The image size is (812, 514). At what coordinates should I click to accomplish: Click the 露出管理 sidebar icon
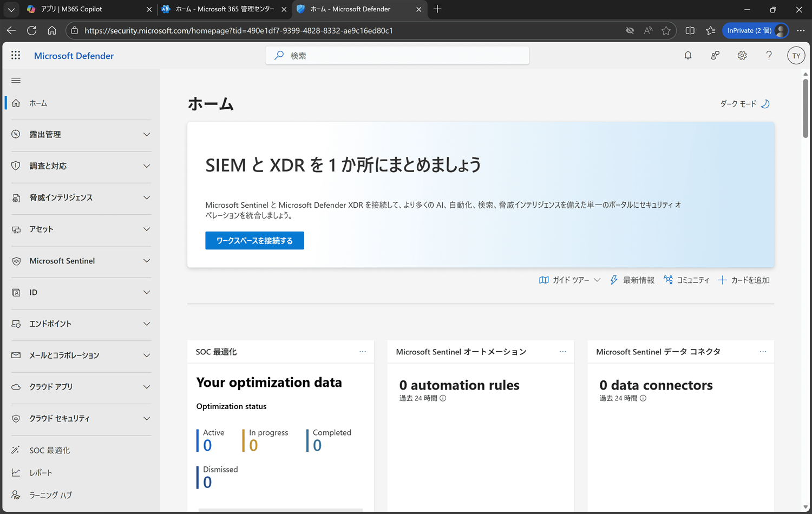coord(16,134)
